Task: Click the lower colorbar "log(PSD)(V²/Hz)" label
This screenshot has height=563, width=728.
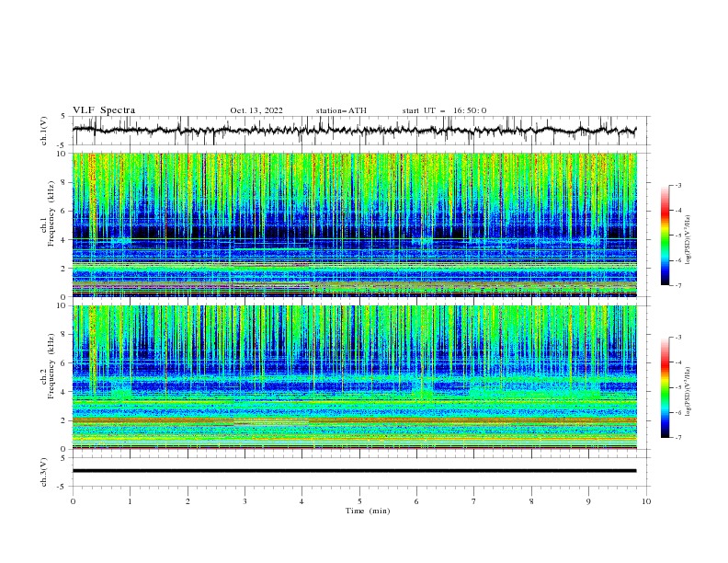Action: click(688, 392)
